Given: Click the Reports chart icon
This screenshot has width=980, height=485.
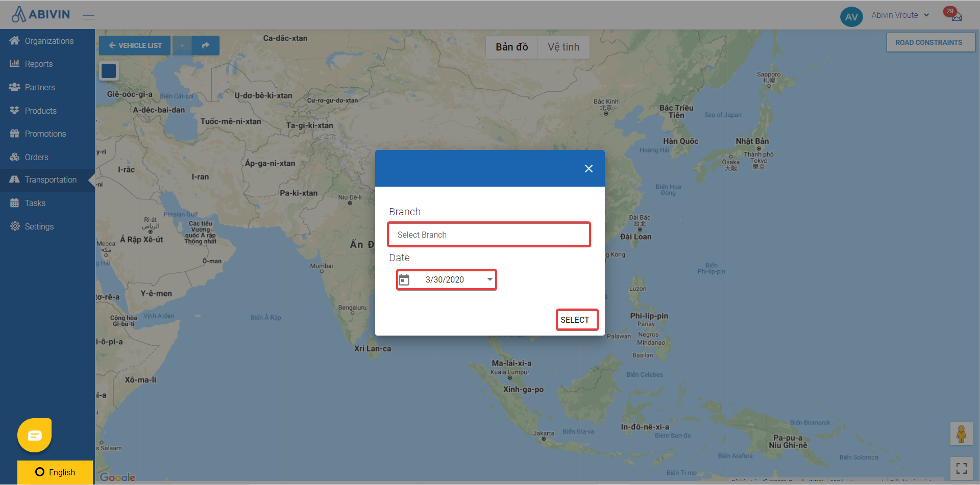Looking at the screenshot, I should coord(15,63).
